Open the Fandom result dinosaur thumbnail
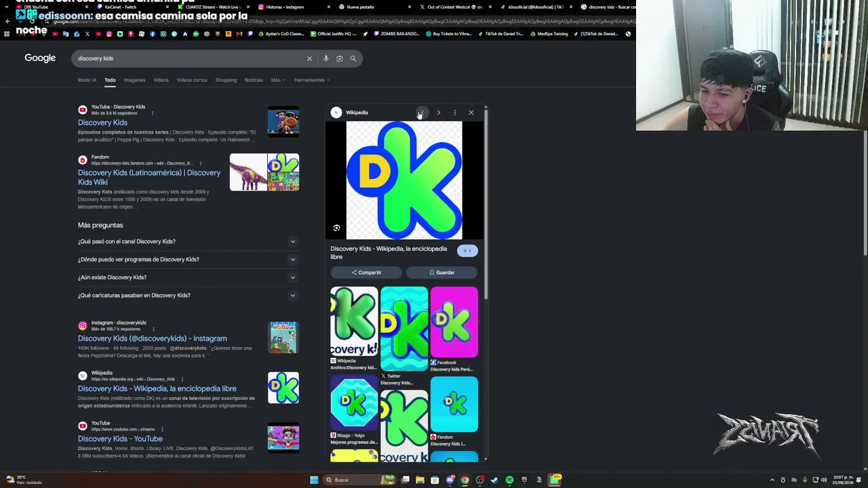Screen dimensions: 868x488 point(248,172)
